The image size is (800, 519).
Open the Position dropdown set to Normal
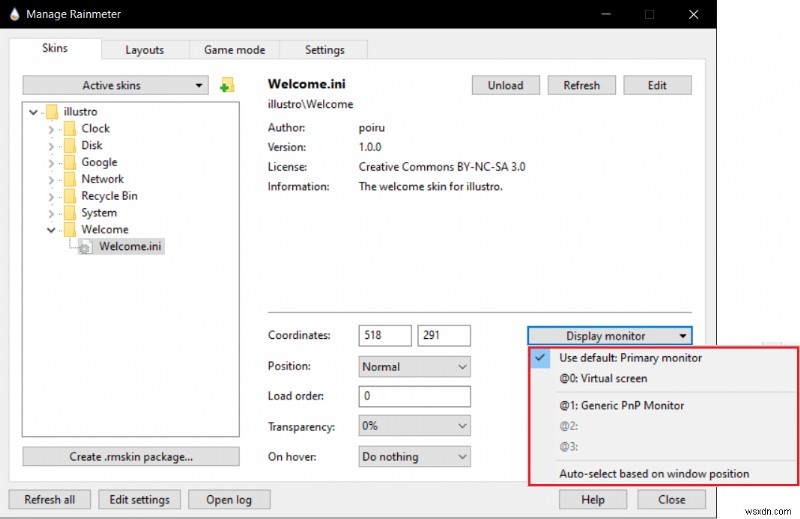click(x=414, y=366)
